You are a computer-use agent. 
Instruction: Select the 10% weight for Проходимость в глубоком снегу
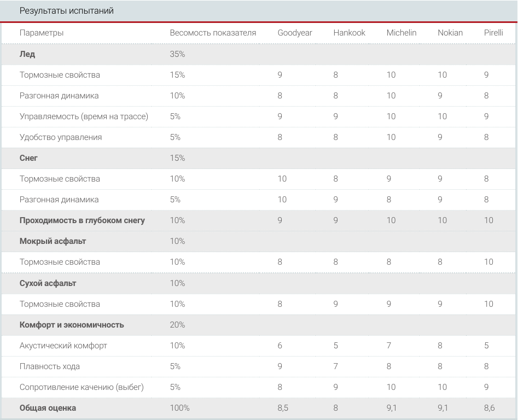click(177, 220)
